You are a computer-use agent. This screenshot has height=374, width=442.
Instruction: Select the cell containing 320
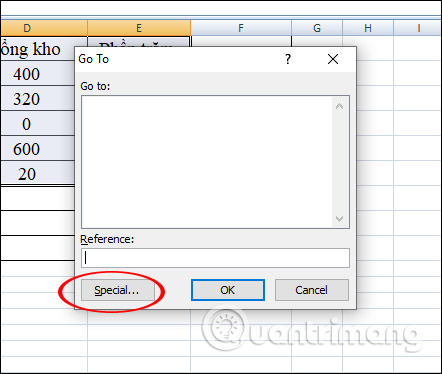point(37,98)
